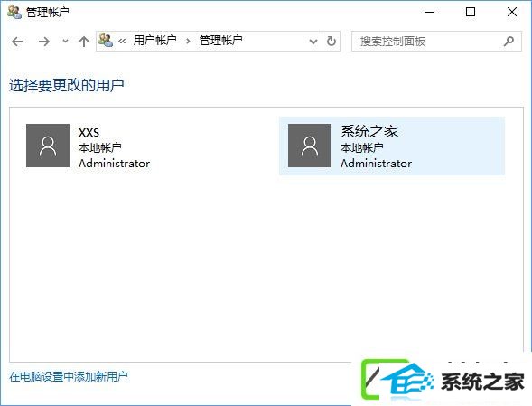The image size is (532, 406).
Task: Open the XXS account name
Action: [89, 132]
